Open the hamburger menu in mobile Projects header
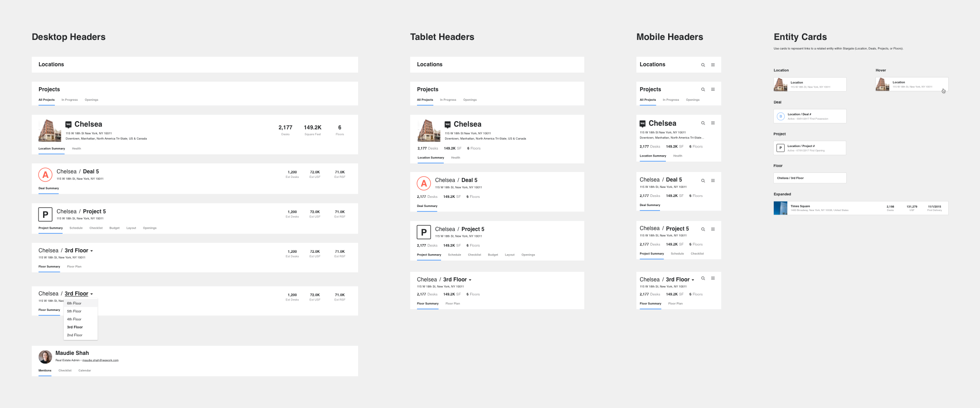 [713, 89]
